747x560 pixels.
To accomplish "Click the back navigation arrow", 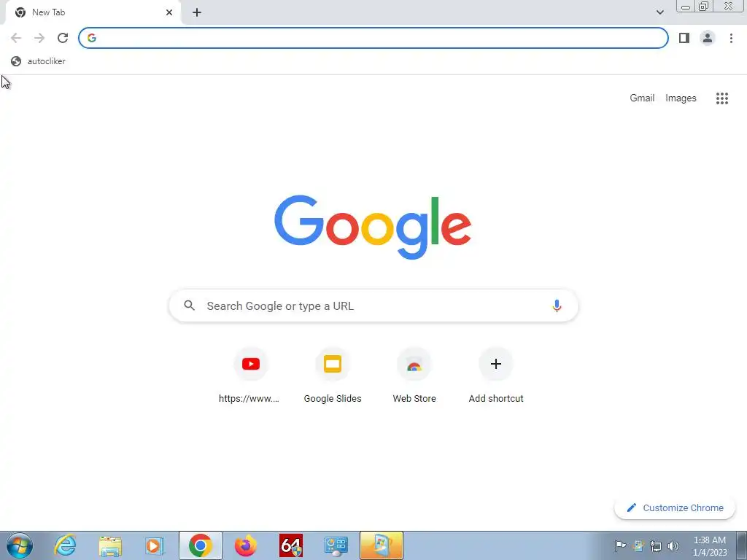I will 16,38.
